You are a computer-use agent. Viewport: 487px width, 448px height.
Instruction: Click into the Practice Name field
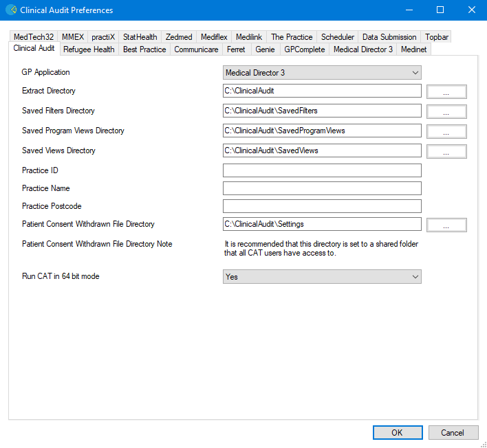(322, 188)
